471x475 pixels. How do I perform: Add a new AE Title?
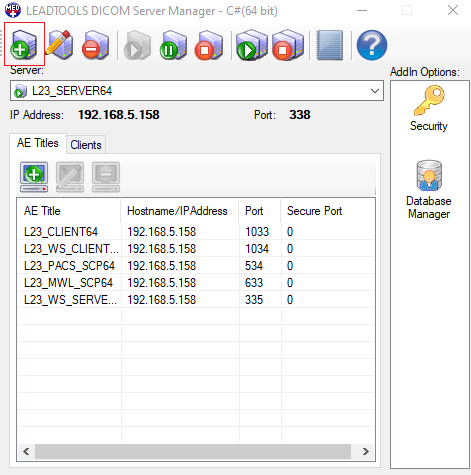click(34, 177)
